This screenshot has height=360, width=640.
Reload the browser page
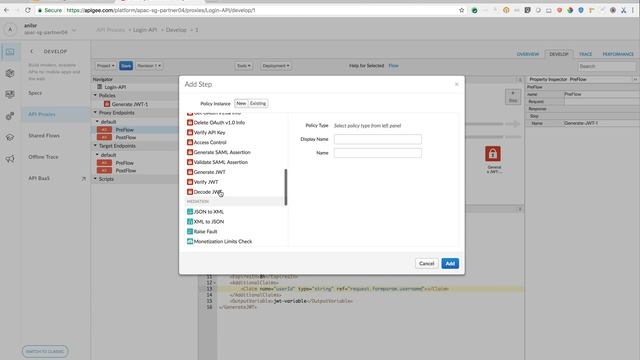(x=28, y=10)
